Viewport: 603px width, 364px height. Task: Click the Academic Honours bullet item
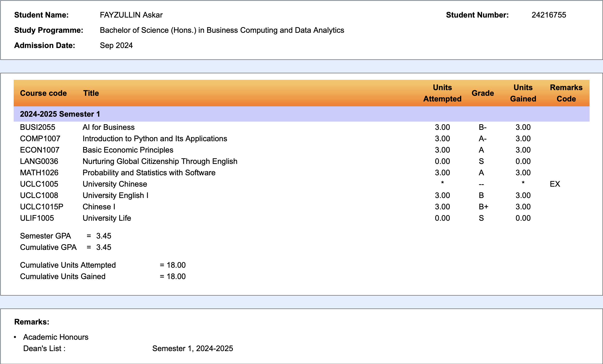[x=55, y=337]
